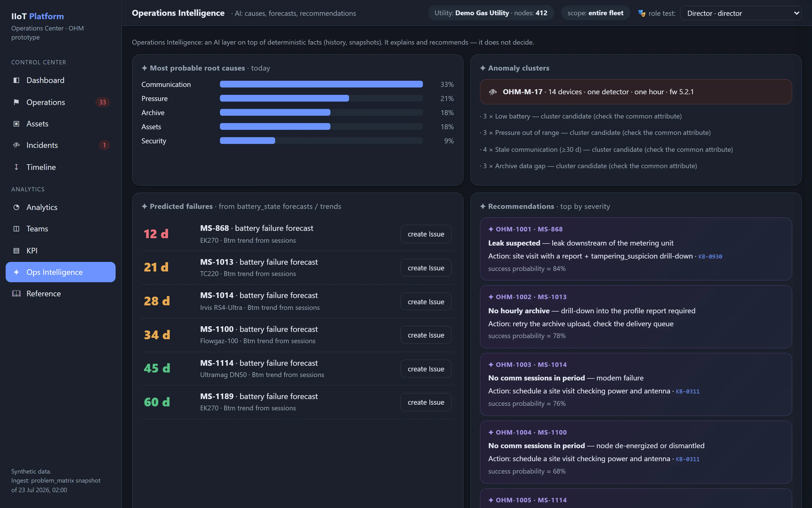
Task: Open KB-0930 link in OHM-1001 card
Action: 710,257
